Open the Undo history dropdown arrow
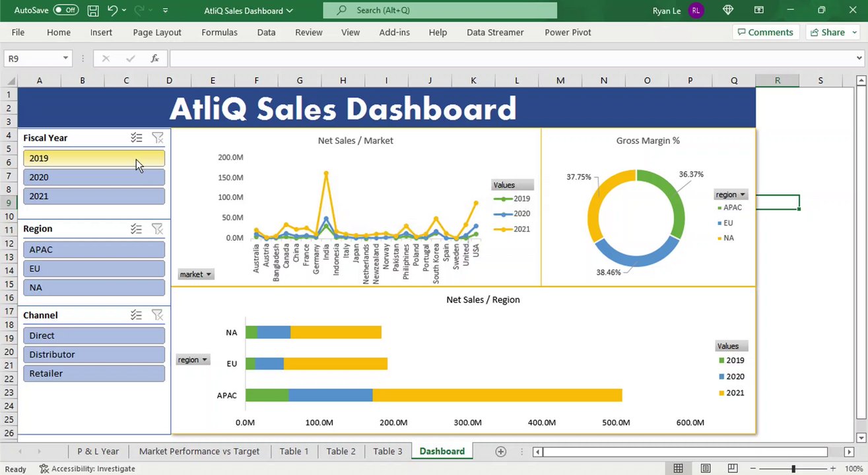Viewport: 868px width, 475px height. (123, 11)
